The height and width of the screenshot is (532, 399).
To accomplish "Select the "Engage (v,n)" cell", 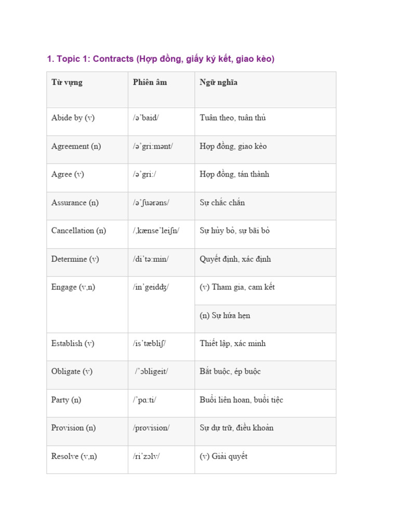I will [73, 287].
